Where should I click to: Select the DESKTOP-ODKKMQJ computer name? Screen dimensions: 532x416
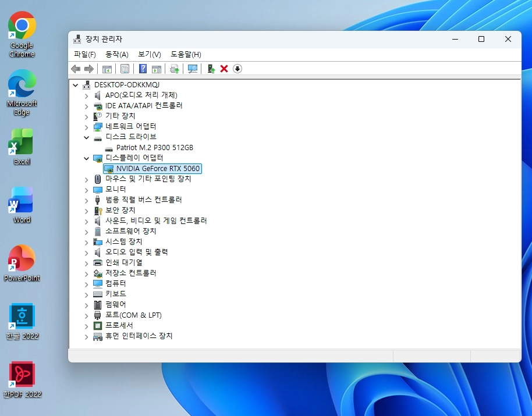point(127,85)
